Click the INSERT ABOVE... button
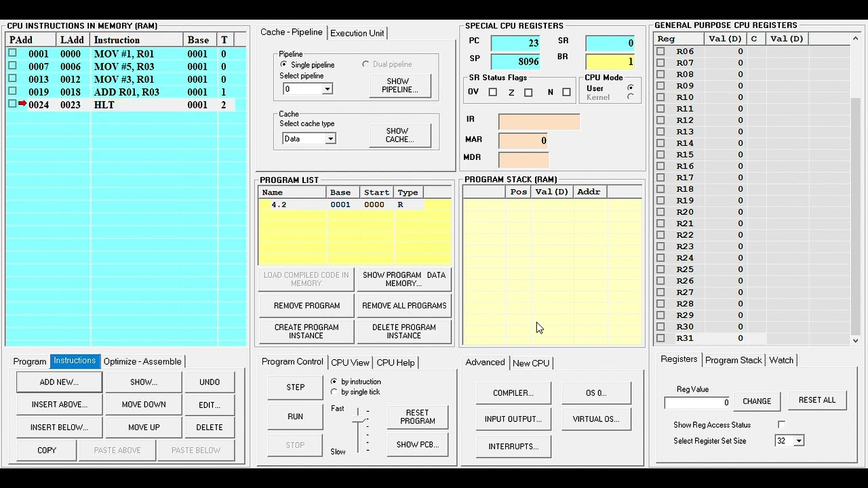 click(x=59, y=405)
